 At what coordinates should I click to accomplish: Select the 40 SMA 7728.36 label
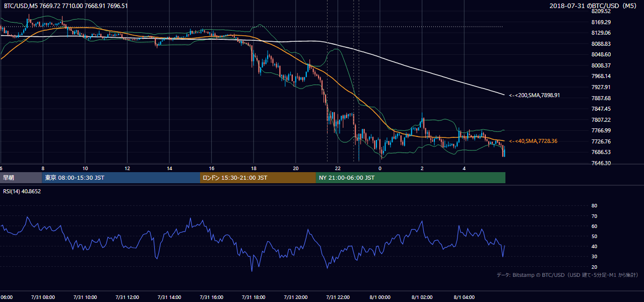pos(533,141)
